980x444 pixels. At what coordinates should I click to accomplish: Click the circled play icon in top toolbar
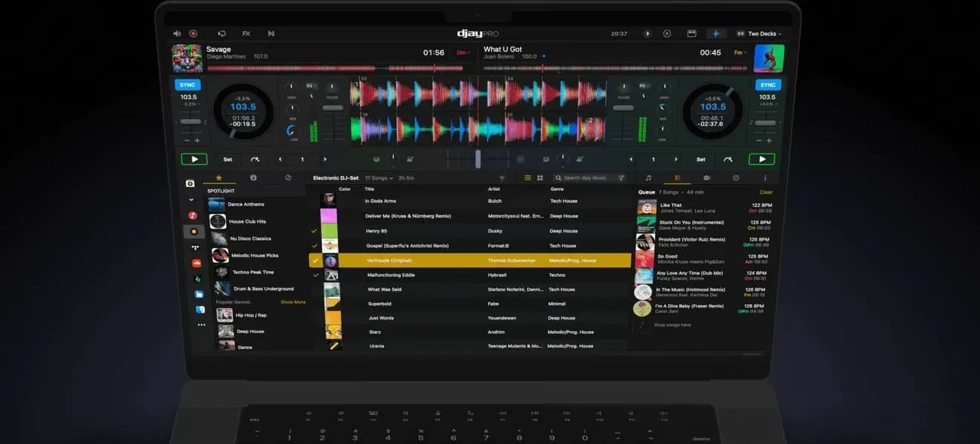pyautogui.click(x=667, y=33)
